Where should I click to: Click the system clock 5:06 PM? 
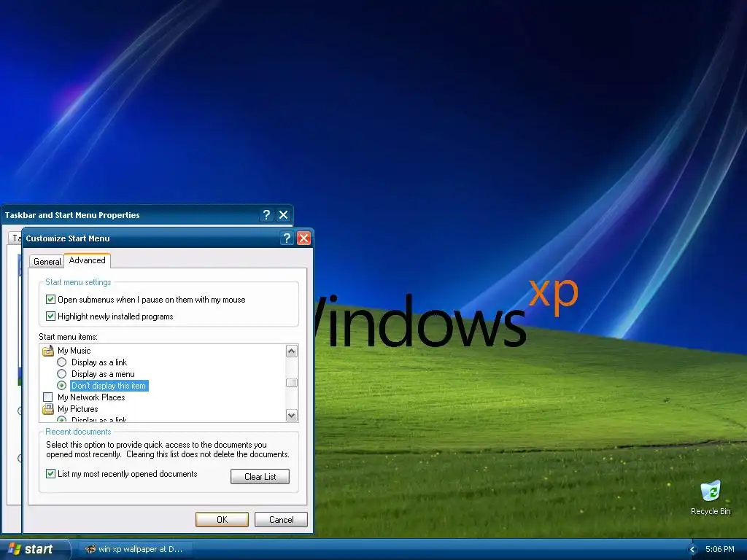pos(719,549)
